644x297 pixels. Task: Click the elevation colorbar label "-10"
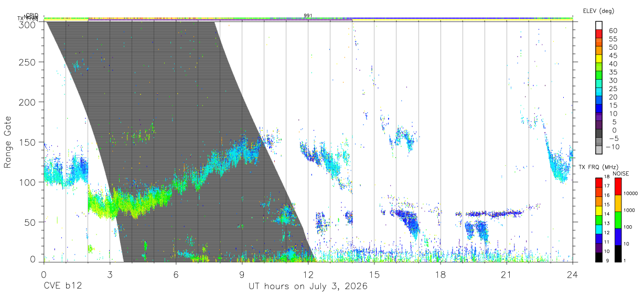614,147
